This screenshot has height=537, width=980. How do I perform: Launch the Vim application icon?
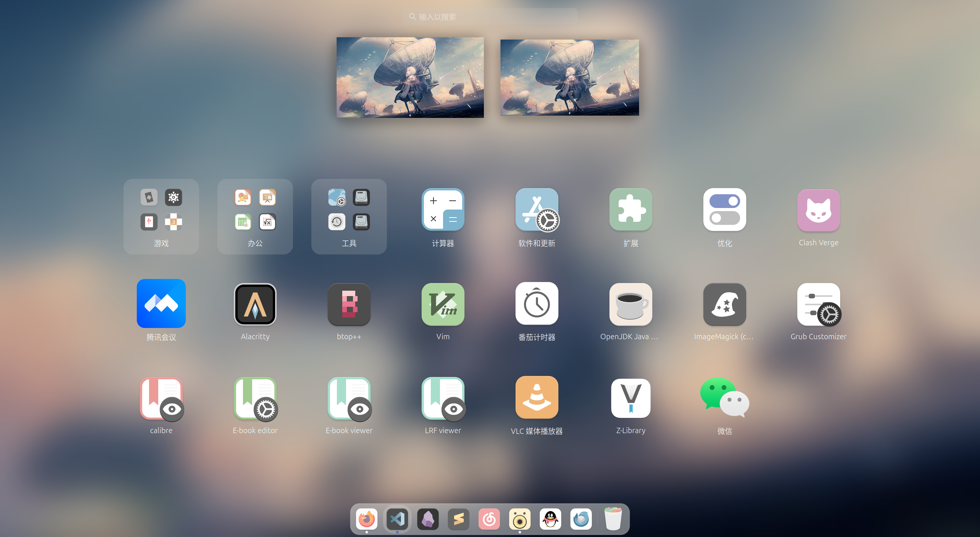[x=443, y=304]
